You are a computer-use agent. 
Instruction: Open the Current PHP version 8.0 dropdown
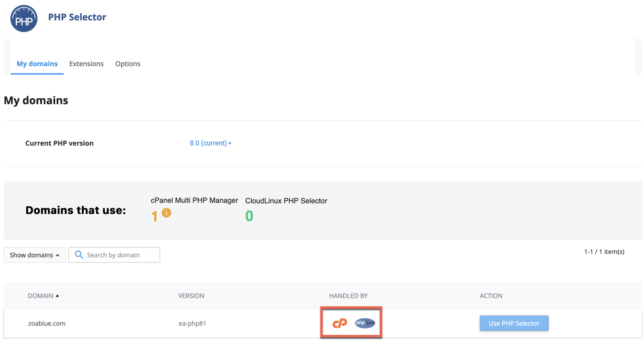(x=211, y=143)
